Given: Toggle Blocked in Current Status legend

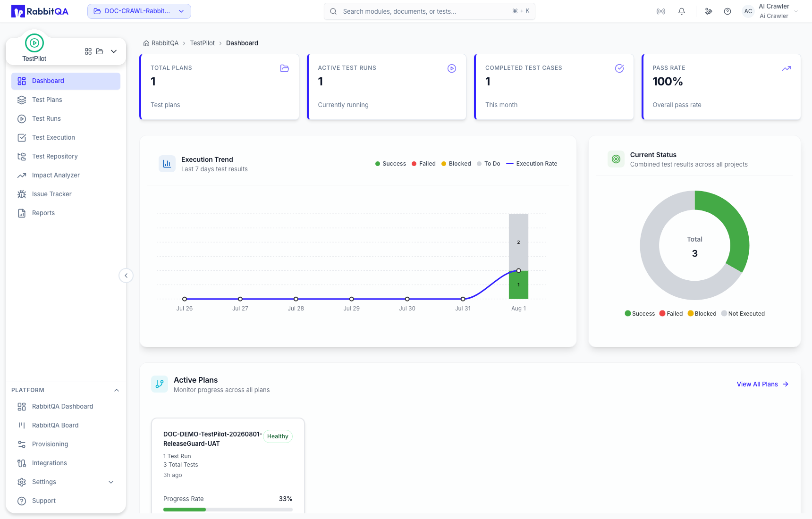Looking at the screenshot, I should point(702,314).
